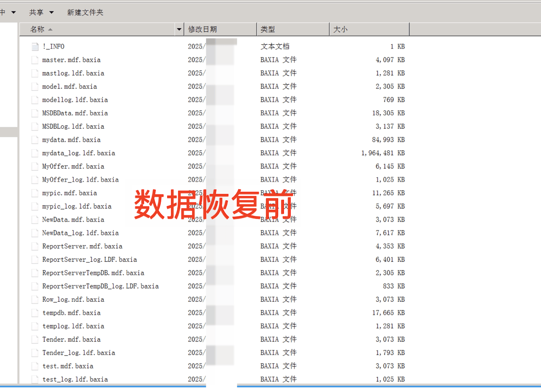This screenshot has width=541, height=392.
Task: Open the 共享 dropdown arrow
Action: 51,12
